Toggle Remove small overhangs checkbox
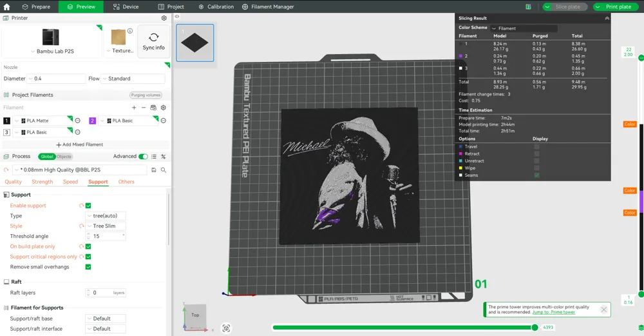 click(x=88, y=267)
